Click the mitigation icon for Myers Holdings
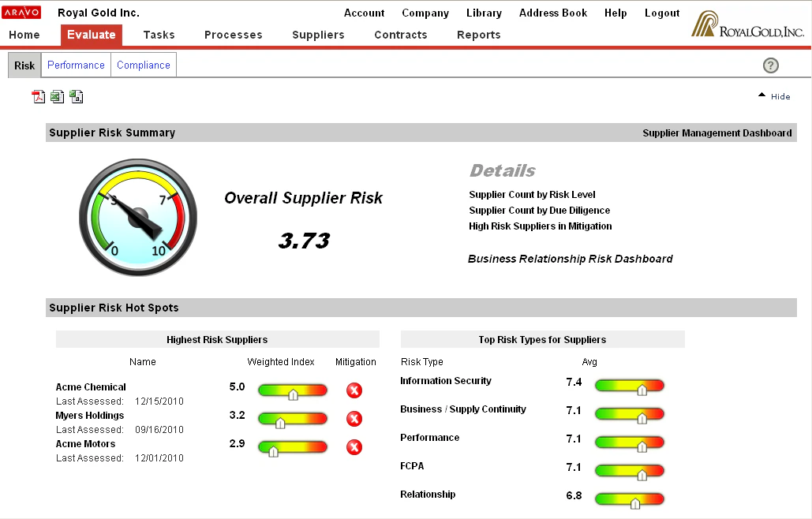The width and height of the screenshot is (812, 519). pos(354,419)
